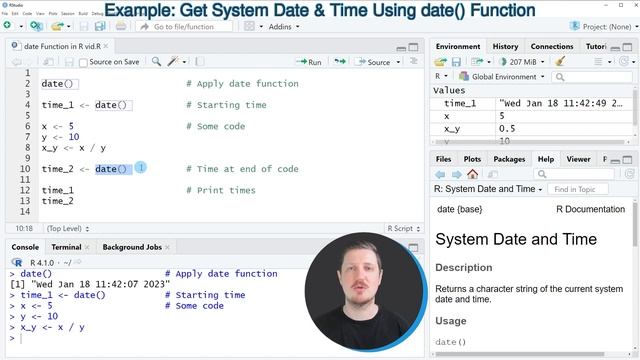Click the console input prompt line

pos(155,338)
